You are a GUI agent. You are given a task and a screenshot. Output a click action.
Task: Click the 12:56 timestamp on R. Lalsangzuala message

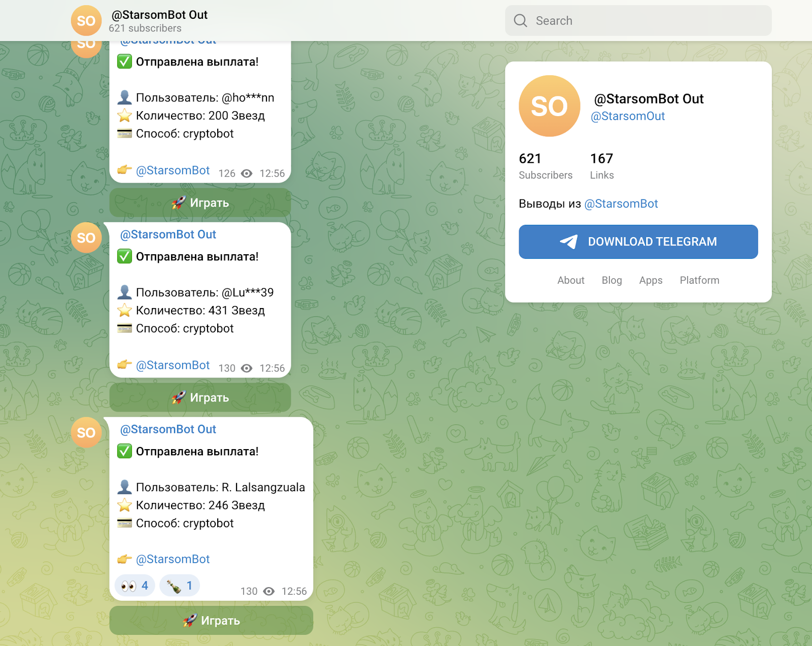click(294, 591)
